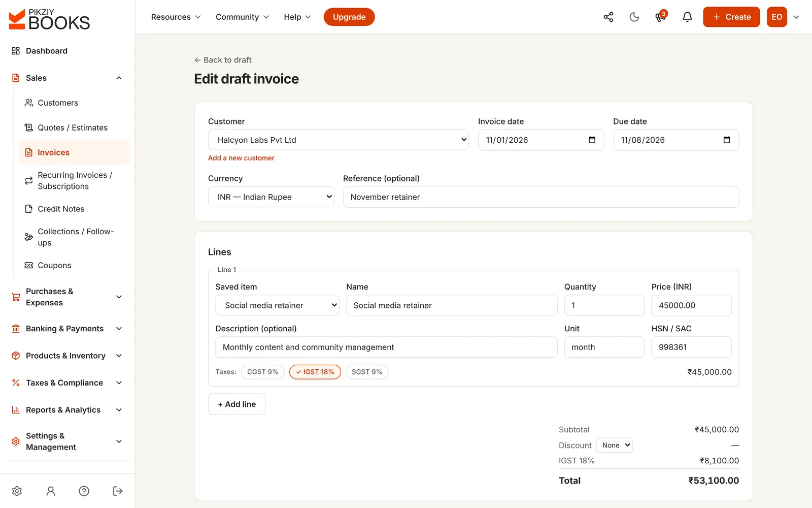Toggle the SGST 9% tax chip
Screen dimensions: 812x508
pyautogui.click(x=367, y=372)
